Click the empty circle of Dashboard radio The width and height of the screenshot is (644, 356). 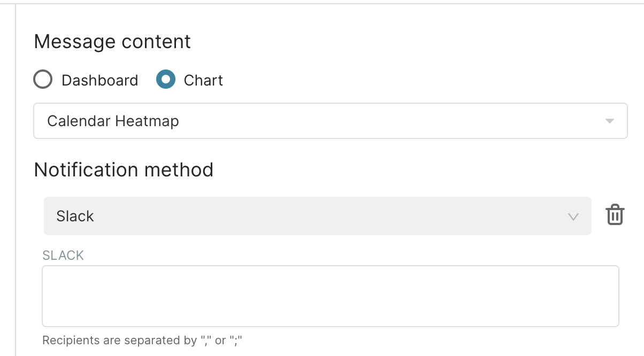43,80
